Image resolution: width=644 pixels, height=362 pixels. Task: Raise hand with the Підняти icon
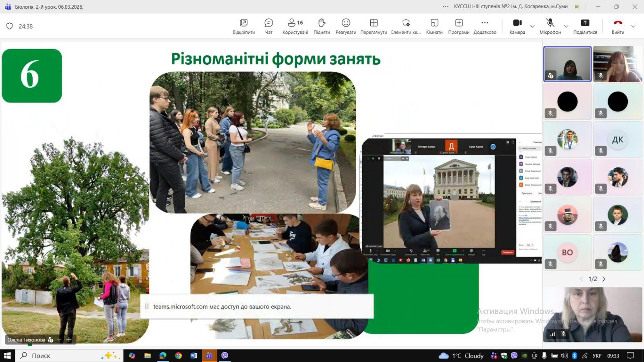322,26
